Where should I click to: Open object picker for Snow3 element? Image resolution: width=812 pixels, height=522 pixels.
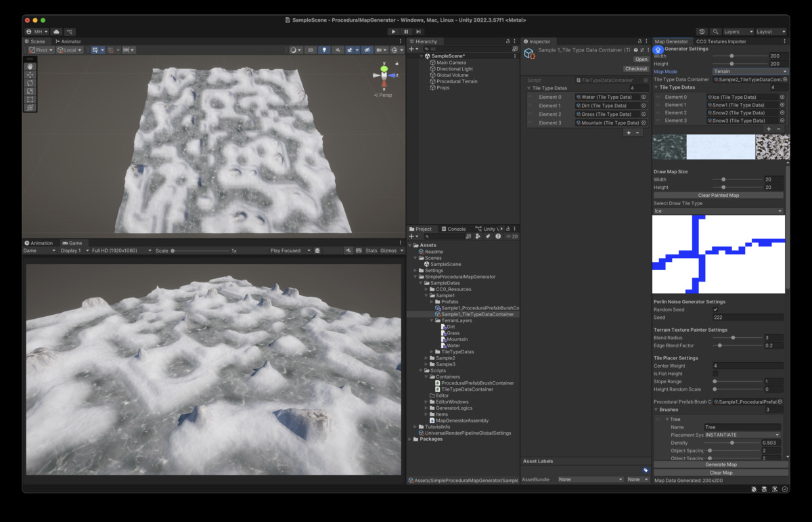pos(782,121)
